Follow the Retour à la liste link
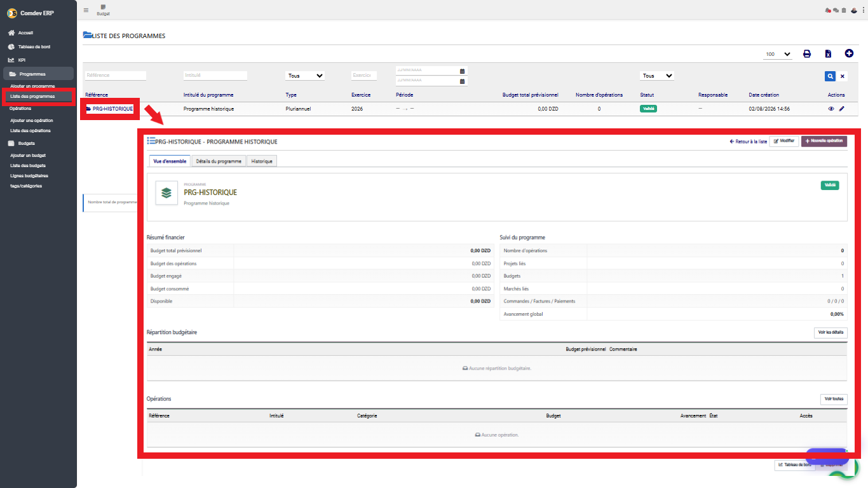The width and height of the screenshot is (868, 488). click(749, 142)
